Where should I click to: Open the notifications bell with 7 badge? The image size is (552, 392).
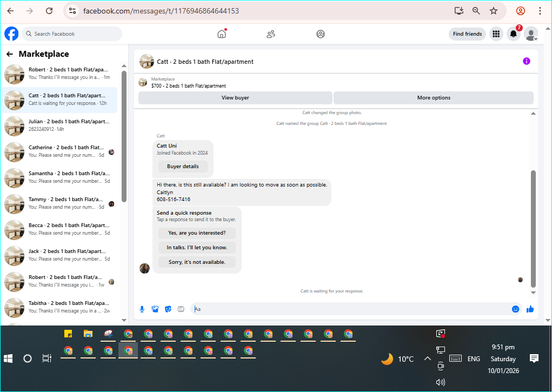pos(514,34)
